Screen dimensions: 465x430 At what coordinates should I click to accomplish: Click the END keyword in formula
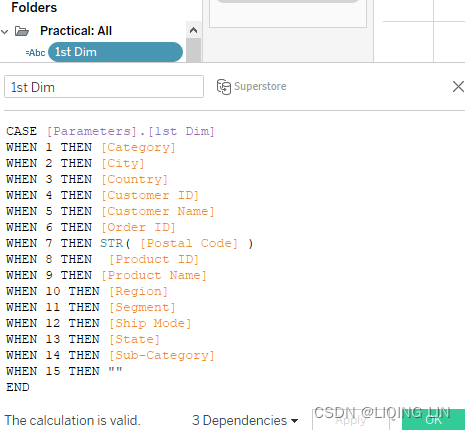18,387
